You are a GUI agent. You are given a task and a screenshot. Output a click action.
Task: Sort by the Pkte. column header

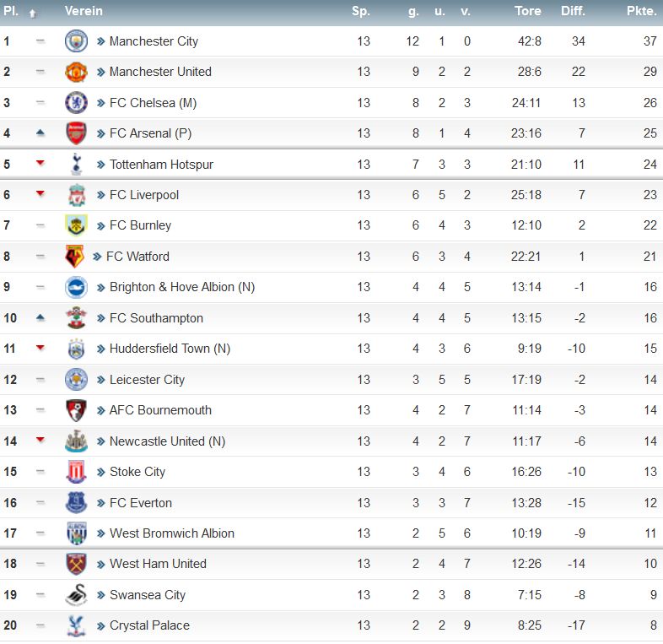(x=641, y=11)
